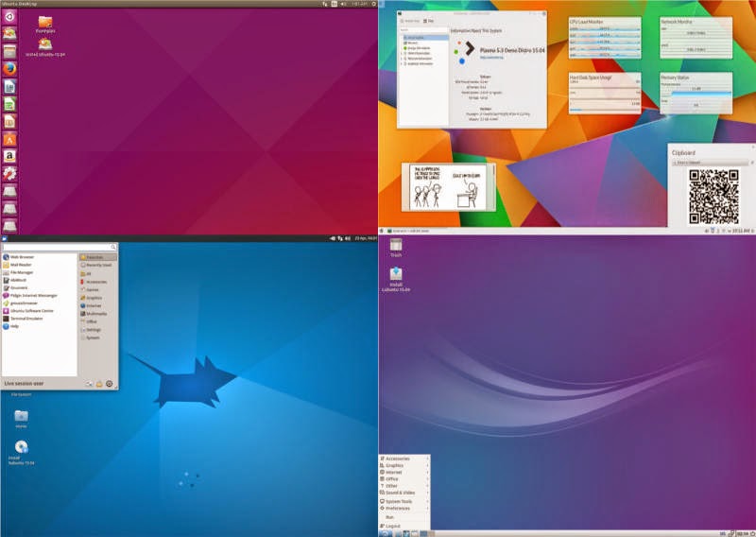Open LibreOffice Writer in the Unity dock
The height and width of the screenshot is (537, 756).
[9, 86]
